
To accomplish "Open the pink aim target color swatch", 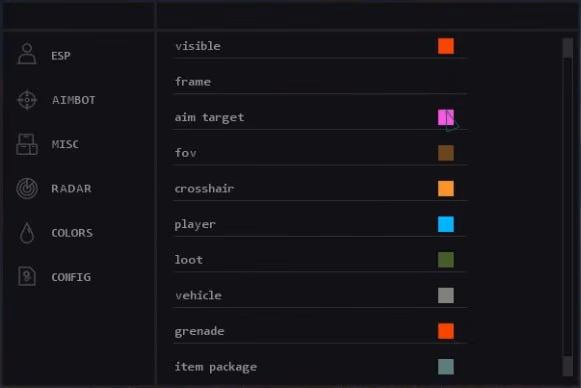I will click(x=446, y=117).
